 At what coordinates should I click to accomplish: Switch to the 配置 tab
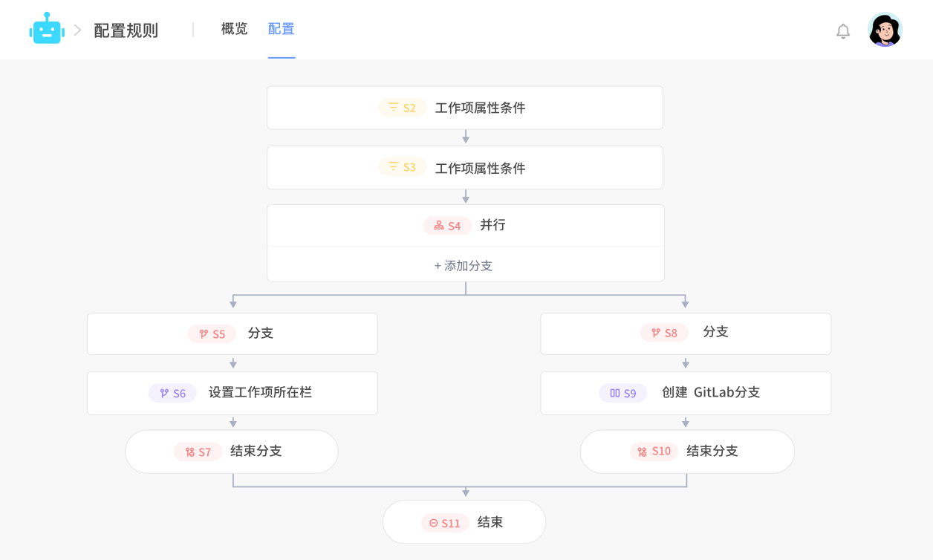point(281,29)
